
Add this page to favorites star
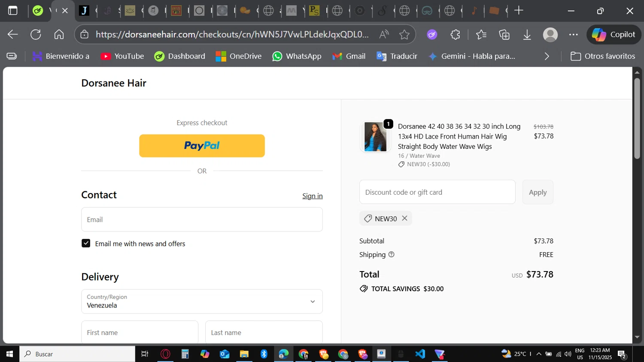(x=404, y=35)
